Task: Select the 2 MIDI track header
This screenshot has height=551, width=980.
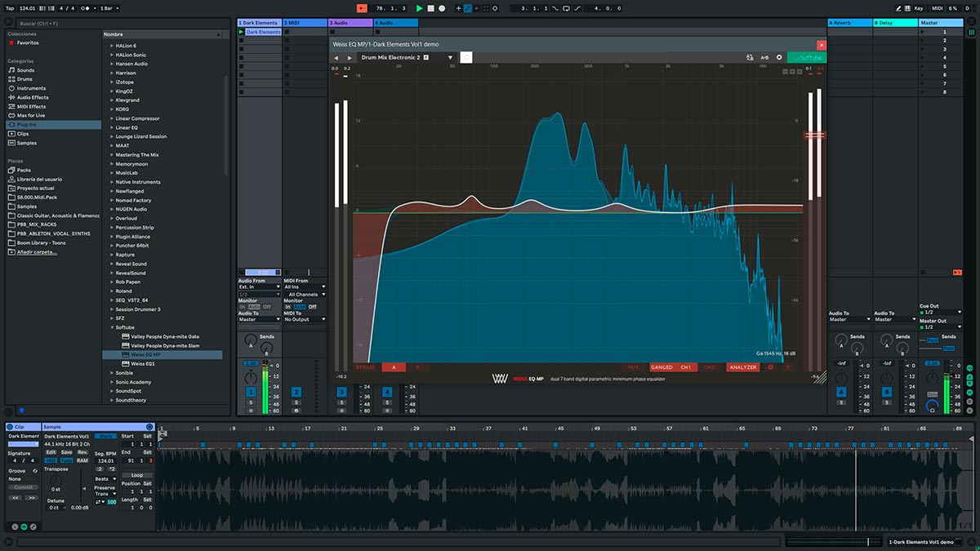Action: 304,23
